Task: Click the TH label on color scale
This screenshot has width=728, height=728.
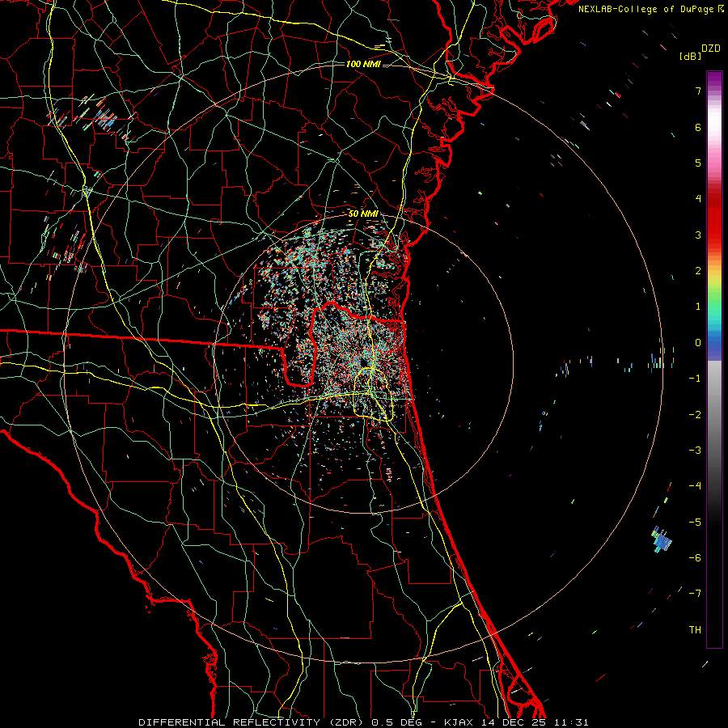Action: coord(695,630)
